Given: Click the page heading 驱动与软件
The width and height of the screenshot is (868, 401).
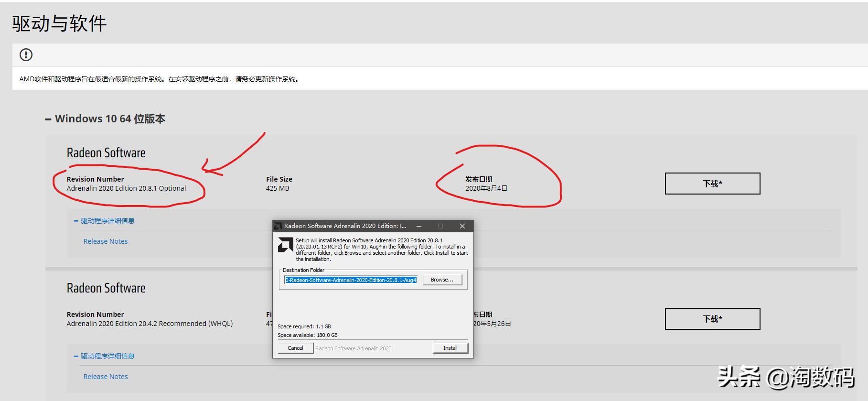Looking at the screenshot, I should [x=59, y=23].
